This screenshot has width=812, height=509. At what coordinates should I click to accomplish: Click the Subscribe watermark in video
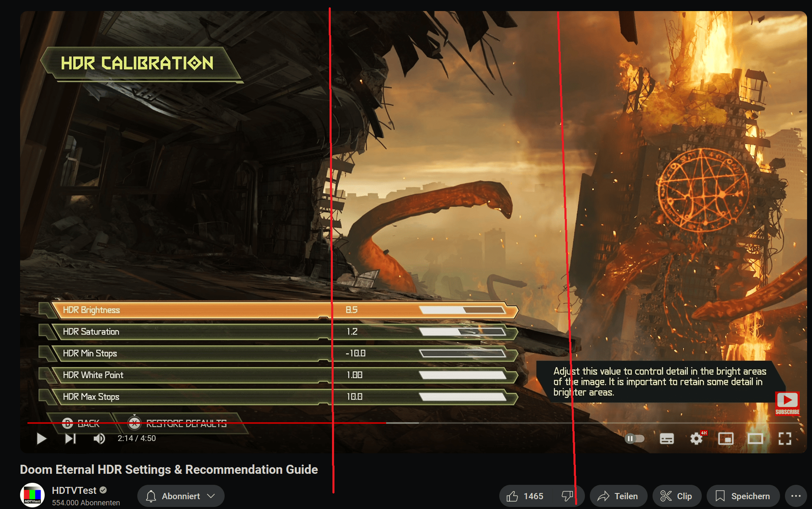(787, 404)
